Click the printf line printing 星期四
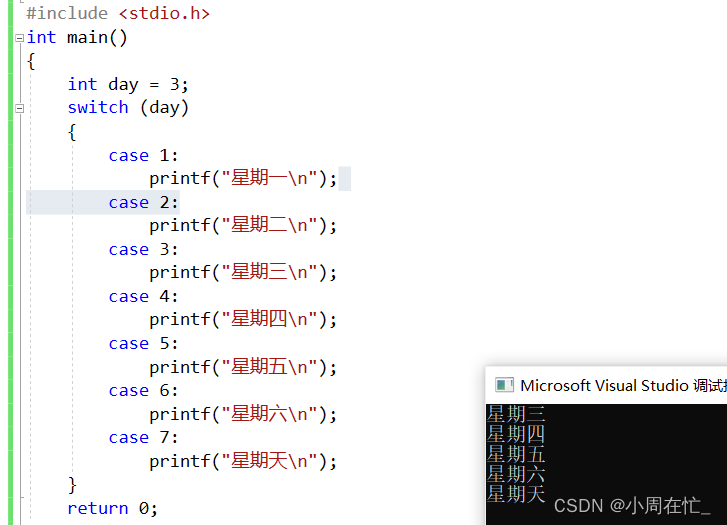The width and height of the screenshot is (727, 525). (x=243, y=320)
